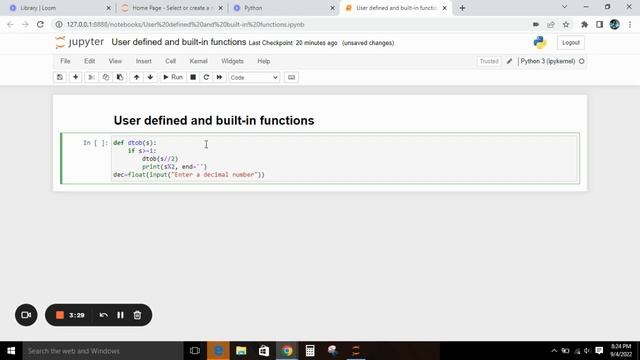Open the cell type Code dropdown
Image resolution: width=640 pixels, height=360 pixels.
click(x=254, y=78)
